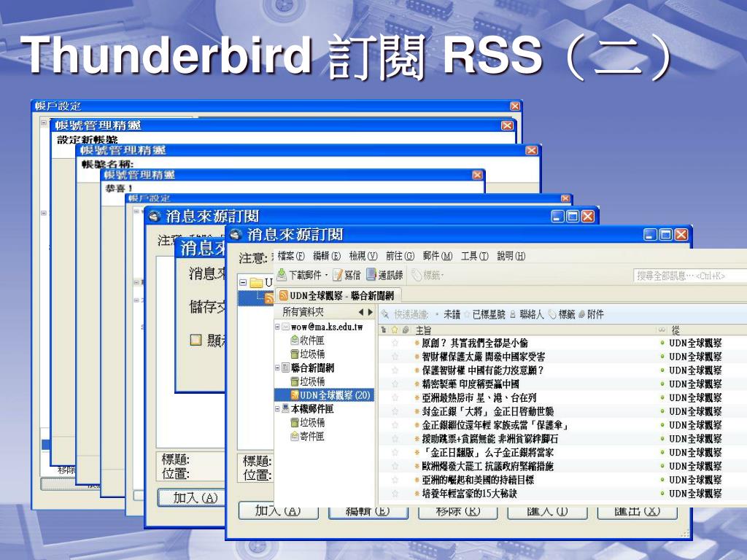
Task: Toggle 聯絡人 contacts quick filter
Action: (527, 314)
